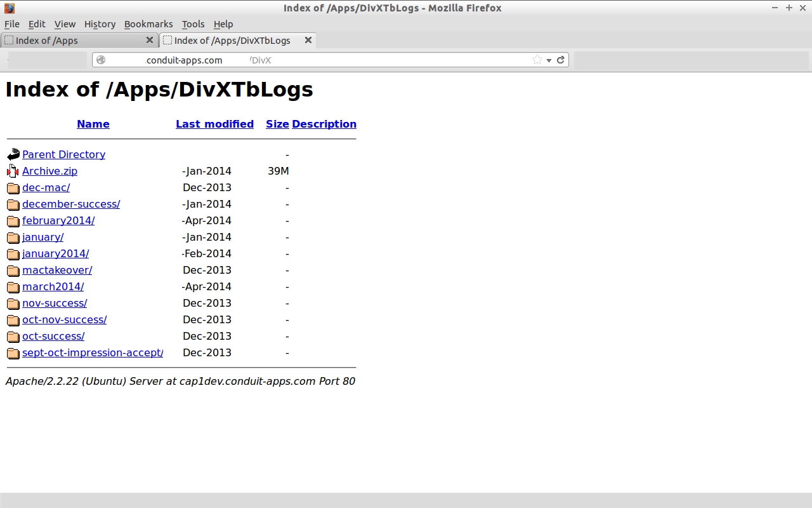The image size is (812, 508).
Task: Open the oct-nov-success/ folder link
Action: click(x=64, y=319)
